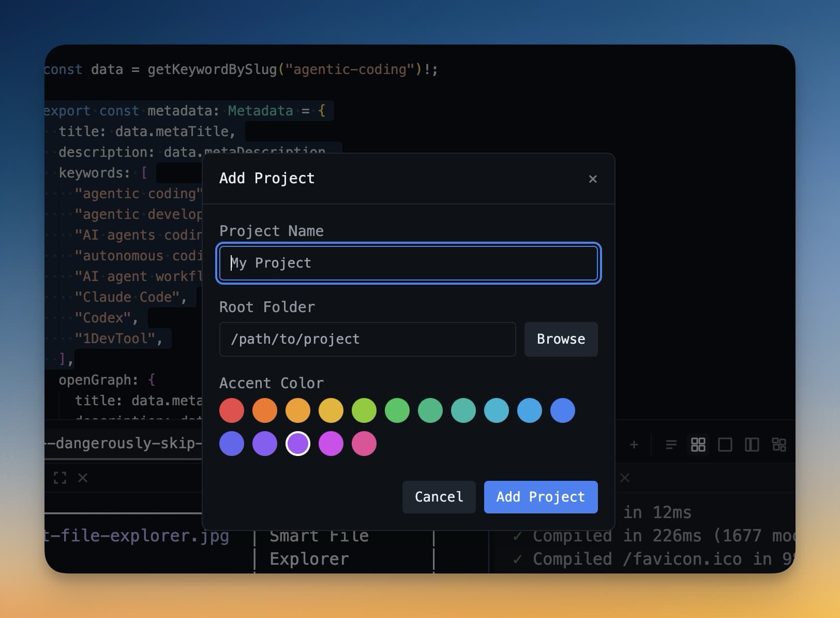Image resolution: width=840 pixels, height=618 pixels.
Task: Add a new project using the plus icon
Action: click(634, 444)
